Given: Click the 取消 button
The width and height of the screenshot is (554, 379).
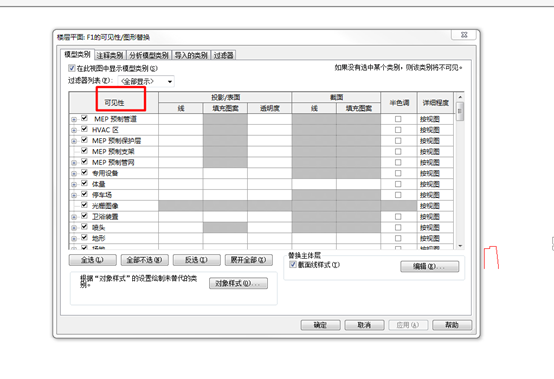Looking at the screenshot, I should click(x=364, y=325).
